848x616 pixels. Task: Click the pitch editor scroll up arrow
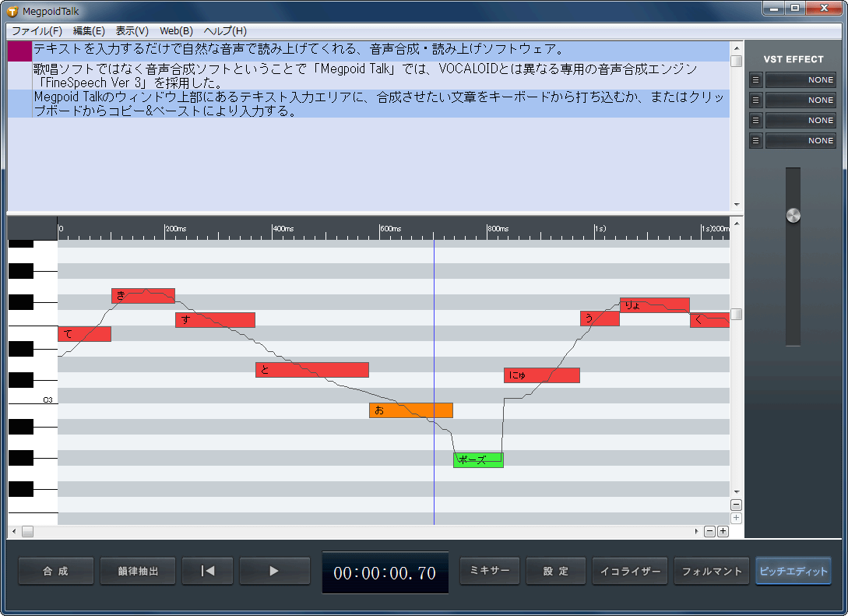pyautogui.click(x=736, y=224)
